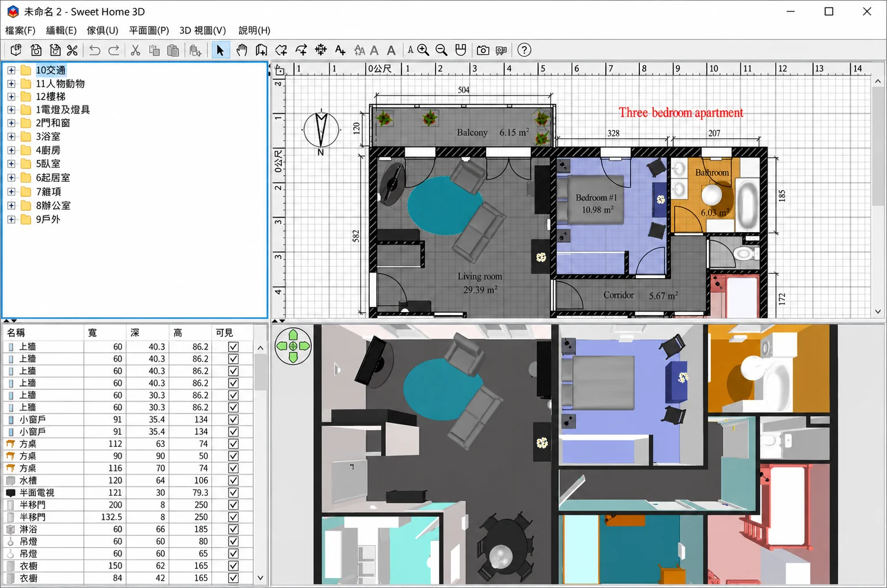Click the Save home toolbar icon
This screenshot has height=588, width=887.
55,50
